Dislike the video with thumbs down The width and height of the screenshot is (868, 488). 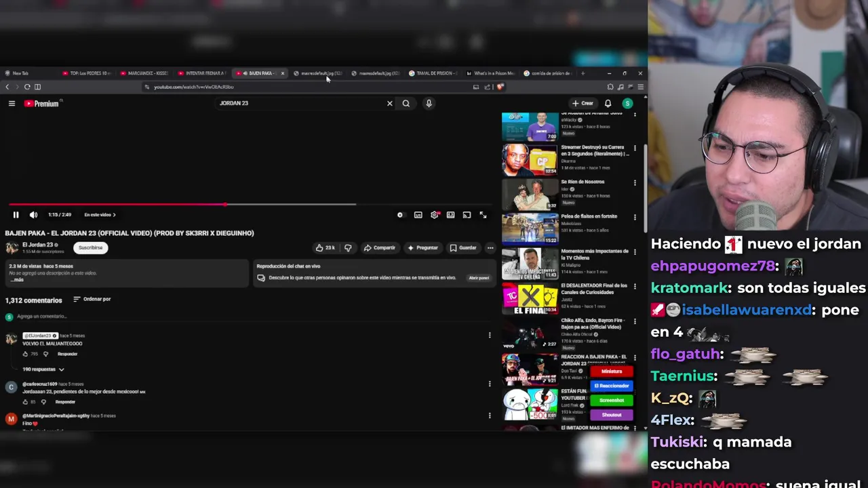[x=348, y=248]
